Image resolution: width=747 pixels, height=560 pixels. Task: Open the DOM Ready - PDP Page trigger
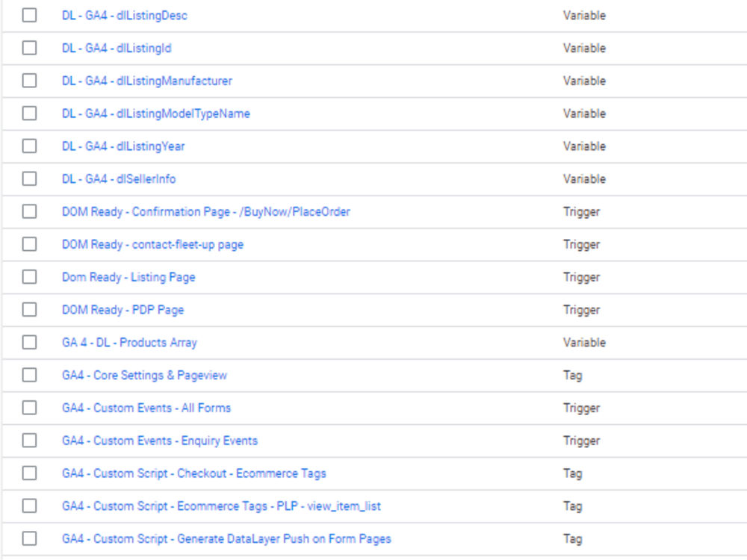(x=123, y=310)
